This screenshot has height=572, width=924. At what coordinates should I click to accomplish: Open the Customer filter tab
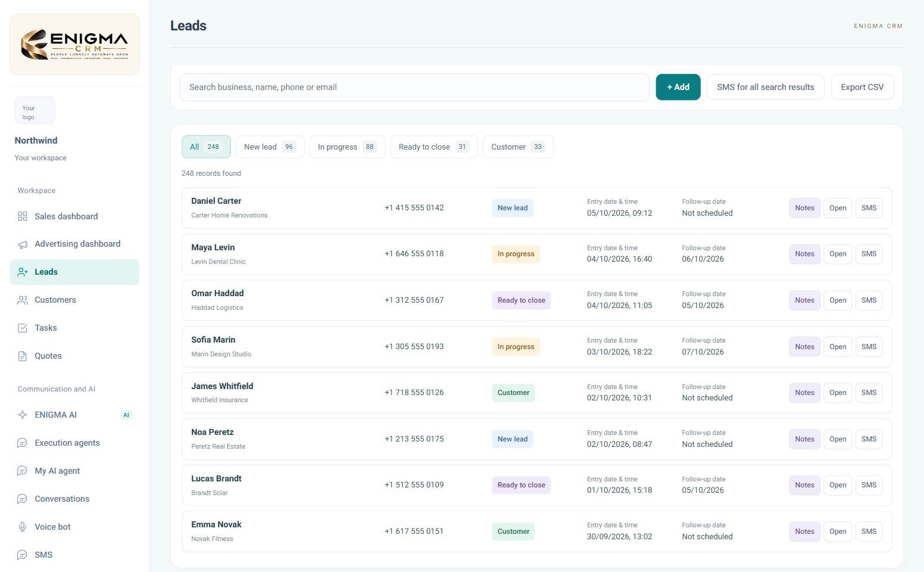click(x=518, y=147)
